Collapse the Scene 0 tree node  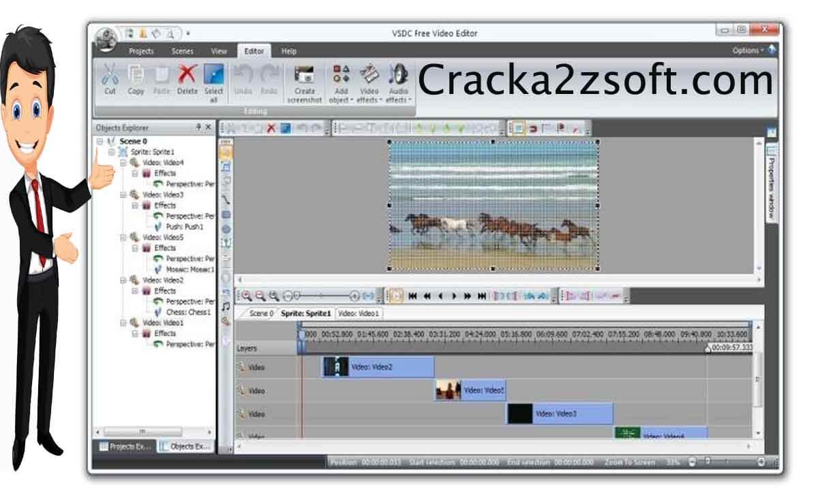point(100,142)
